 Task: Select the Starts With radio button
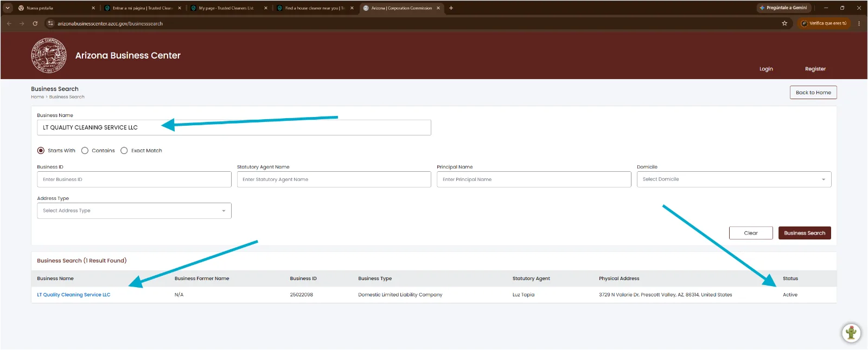coord(41,151)
